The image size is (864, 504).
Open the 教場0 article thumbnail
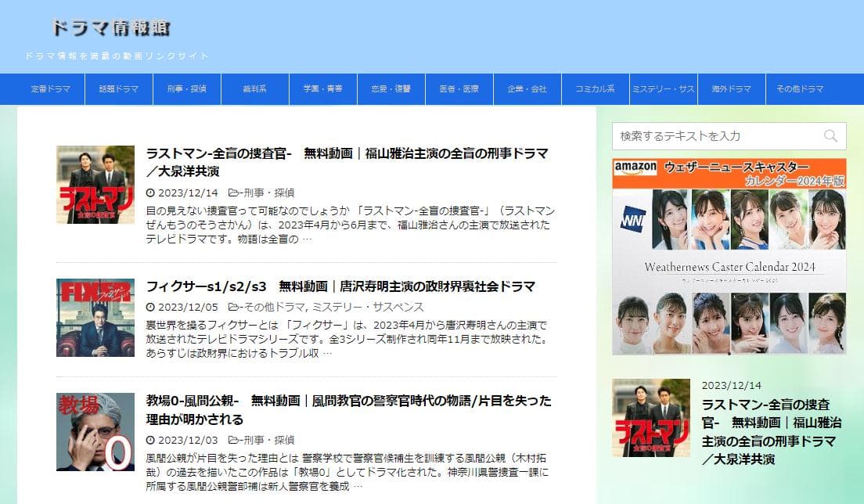pos(95,432)
